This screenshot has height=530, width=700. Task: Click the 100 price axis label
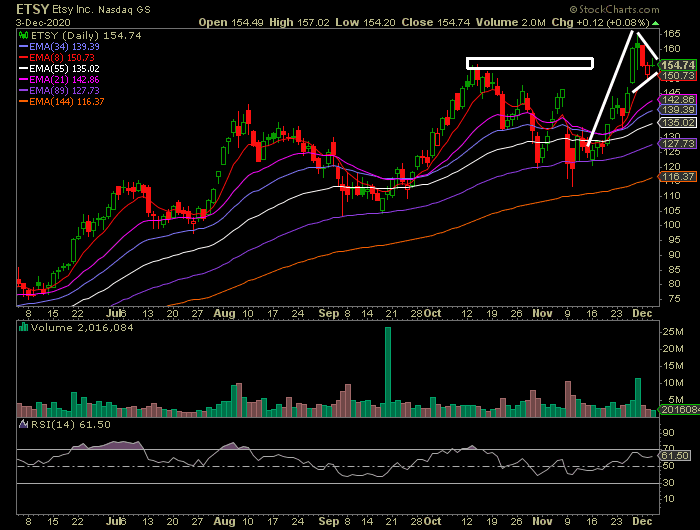671,225
